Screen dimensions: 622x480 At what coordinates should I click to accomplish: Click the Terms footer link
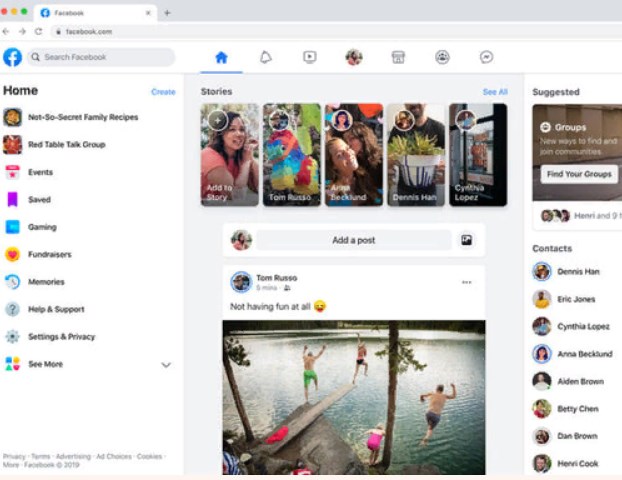[x=40, y=456]
